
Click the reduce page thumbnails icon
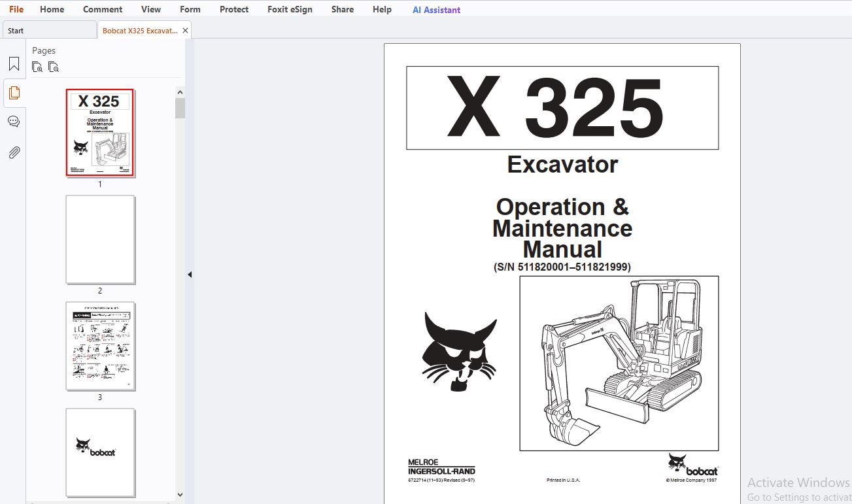tap(54, 67)
